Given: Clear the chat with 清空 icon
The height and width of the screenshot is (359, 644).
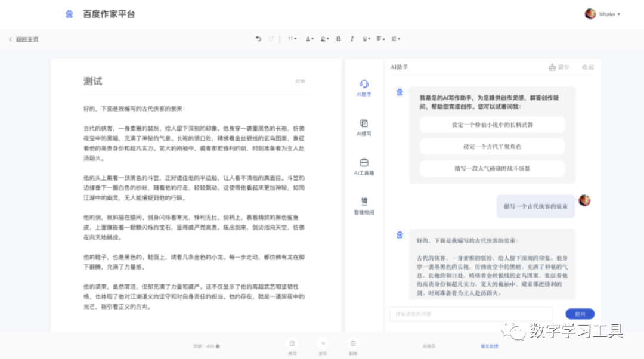Looking at the screenshot, I should 559,67.
